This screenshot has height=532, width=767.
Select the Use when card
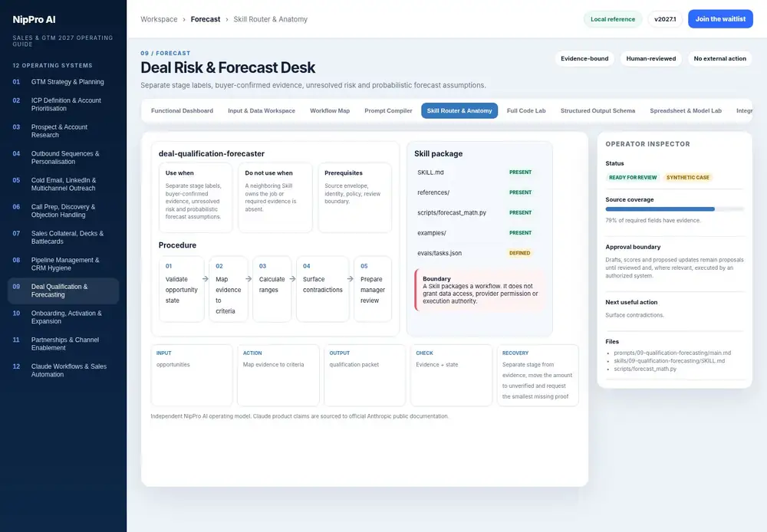click(196, 198)
